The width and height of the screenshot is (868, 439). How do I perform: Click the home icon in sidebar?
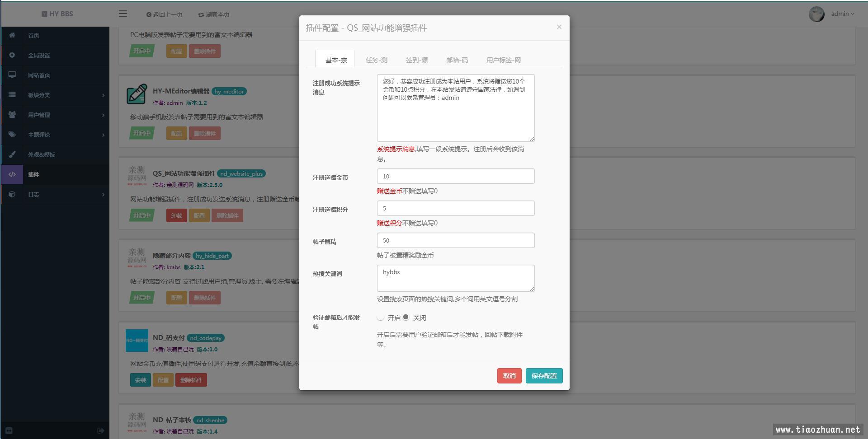(12, 35)
